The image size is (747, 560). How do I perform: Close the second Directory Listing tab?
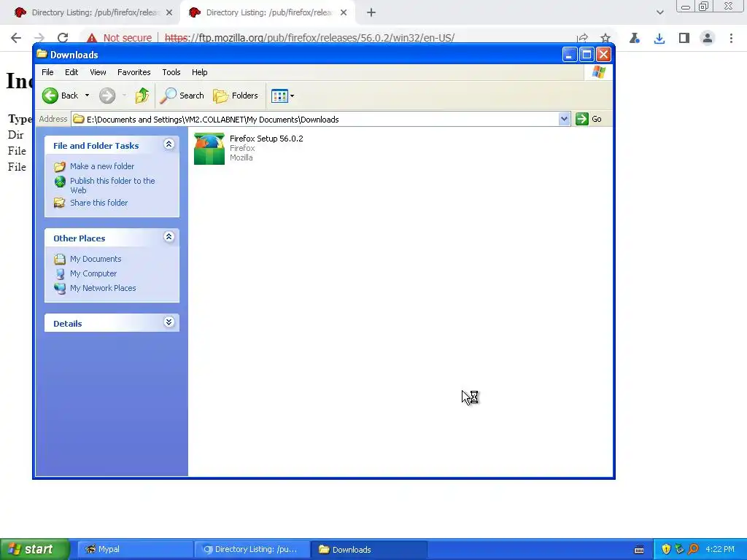tap(344, 12)
